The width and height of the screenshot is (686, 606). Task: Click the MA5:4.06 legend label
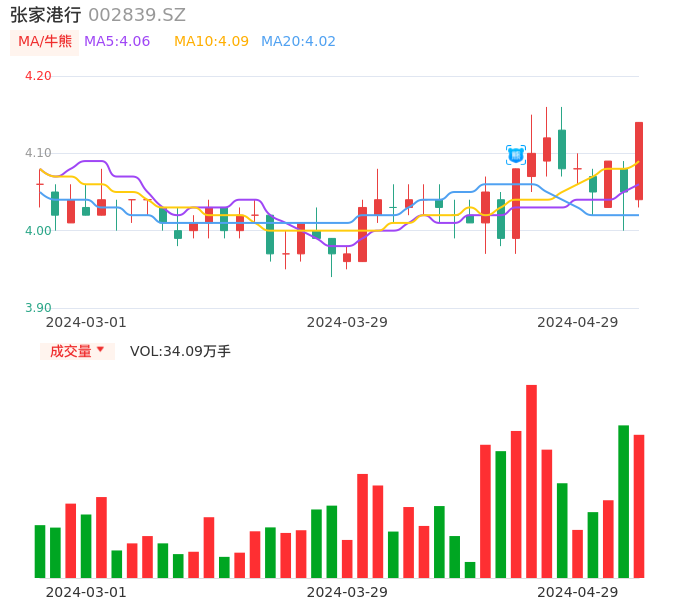point(117,42)
